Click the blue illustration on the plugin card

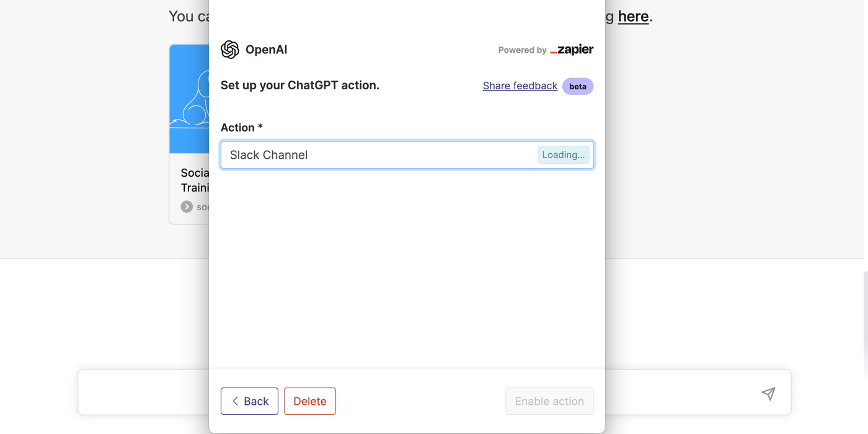[x=189, y=99]
